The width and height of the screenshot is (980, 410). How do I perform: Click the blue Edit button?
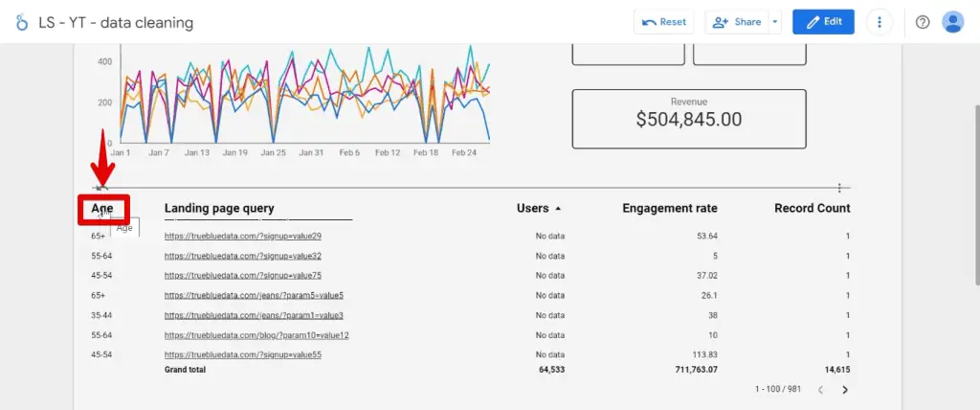pos(822,22)
